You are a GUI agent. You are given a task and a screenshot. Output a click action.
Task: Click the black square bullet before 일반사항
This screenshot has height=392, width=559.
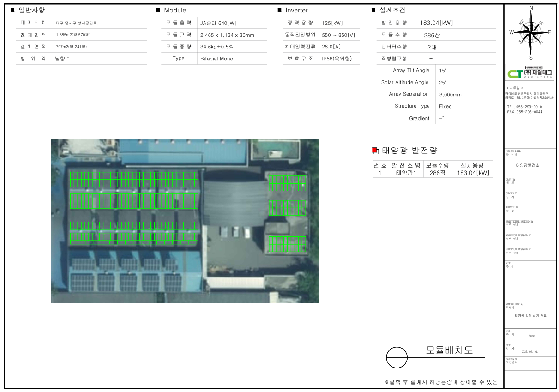pos(12,10)
